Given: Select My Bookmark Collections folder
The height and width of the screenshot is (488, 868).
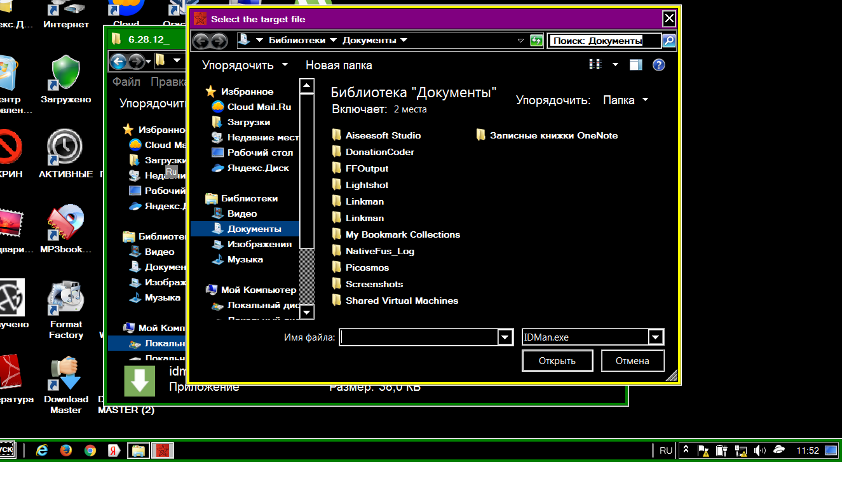Looking at the screenshot, I should [x=396, y=234].
